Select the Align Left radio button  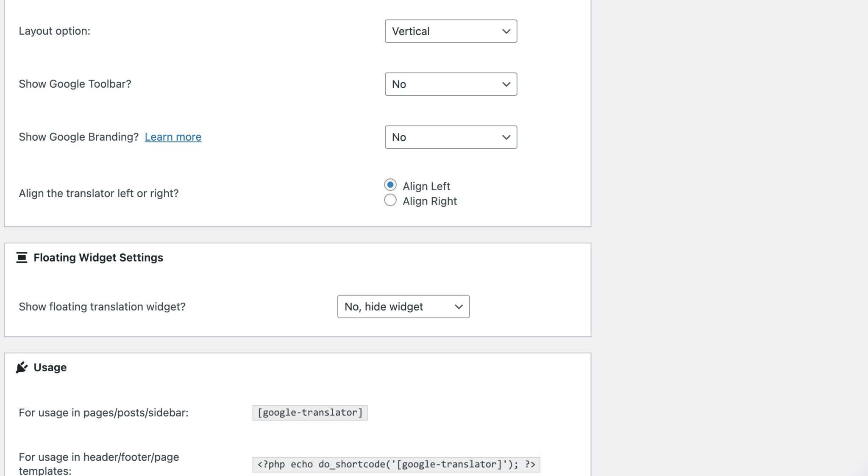point(390,185)
